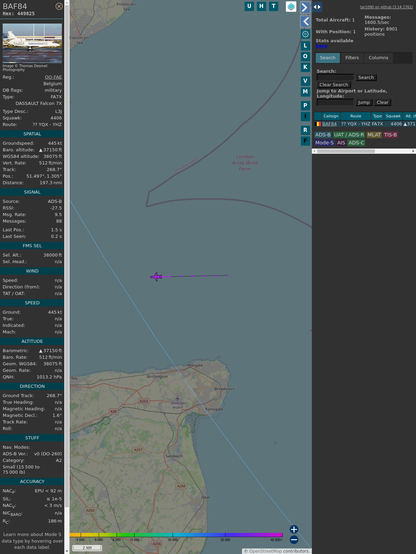Screen dimensions: 416x554
Task: Collapse sidebar with the left chevron button
Action: tap(305, 22)
